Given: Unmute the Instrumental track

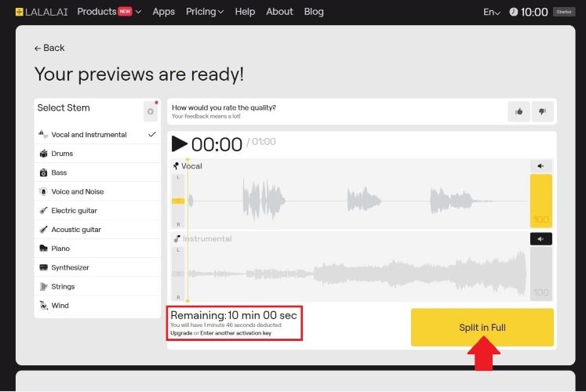Looking at the screenshot, I should 541,239.
